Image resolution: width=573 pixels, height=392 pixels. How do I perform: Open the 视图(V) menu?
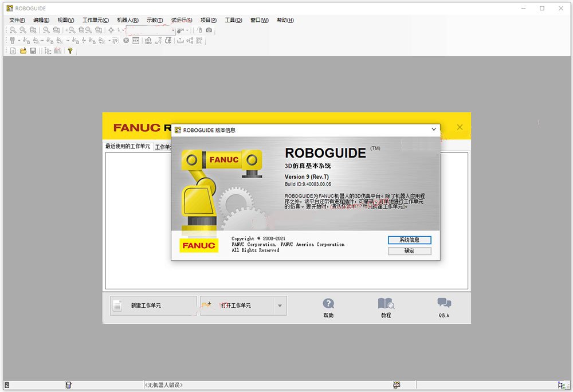pyautogui.click(x=66, y=20)
